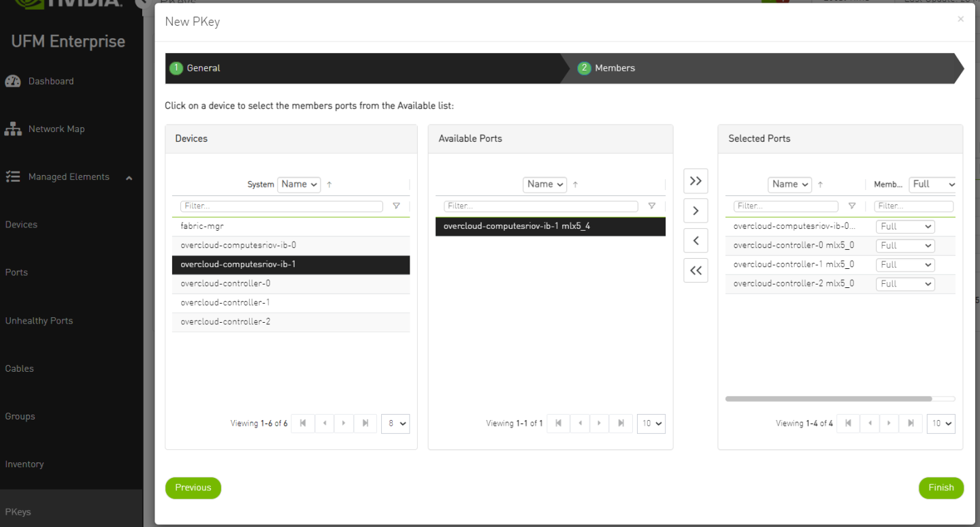Open the System Name dropdown in Devices
The width and height of the screenshot is (980, 527).
pyautogui.click(x=299, y=185)
